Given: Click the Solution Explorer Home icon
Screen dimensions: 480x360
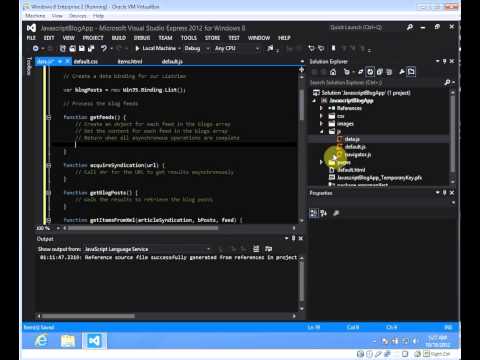Looking at the screenshot, I should pyautogui.click(x=333, y=72).
